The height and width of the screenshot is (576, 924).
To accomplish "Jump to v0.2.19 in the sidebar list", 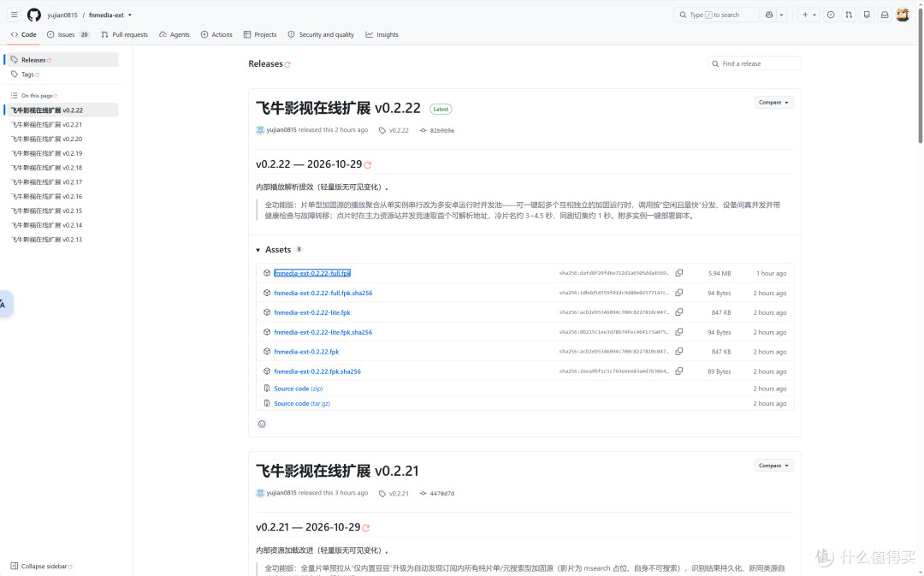I will click(x=46, y=153).
